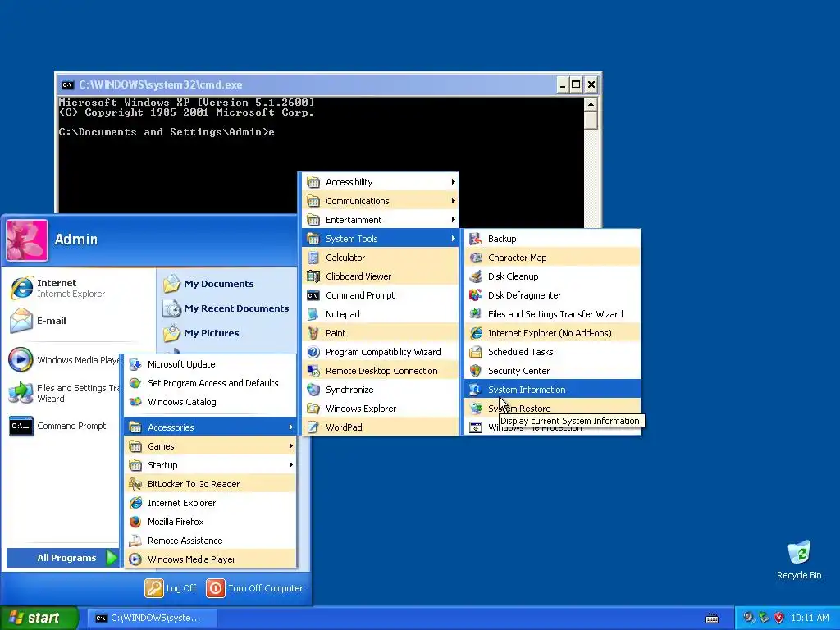Select cmd.exe taskbar button
Image resolution: width=840 pixels, height=630 pixels.
[152, 619]
